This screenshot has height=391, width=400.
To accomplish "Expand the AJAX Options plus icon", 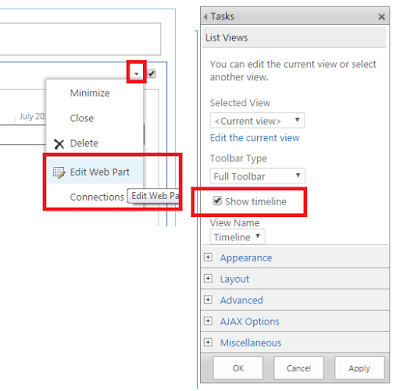I will coord(208,321).
